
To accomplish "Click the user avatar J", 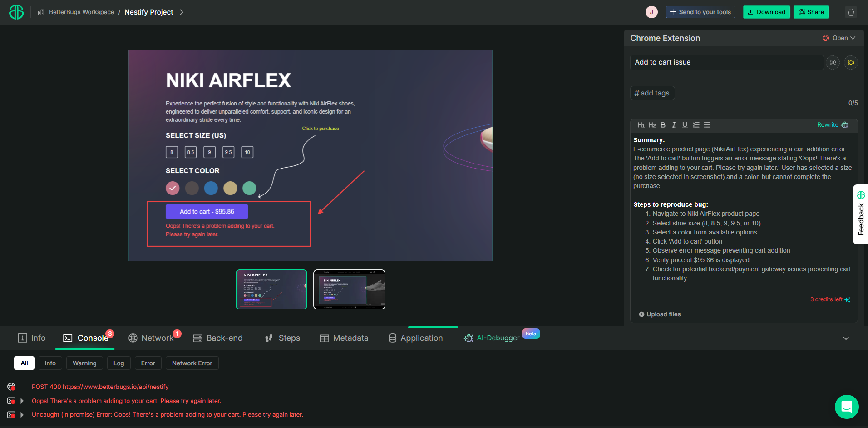I will click(x=651, y=12).
